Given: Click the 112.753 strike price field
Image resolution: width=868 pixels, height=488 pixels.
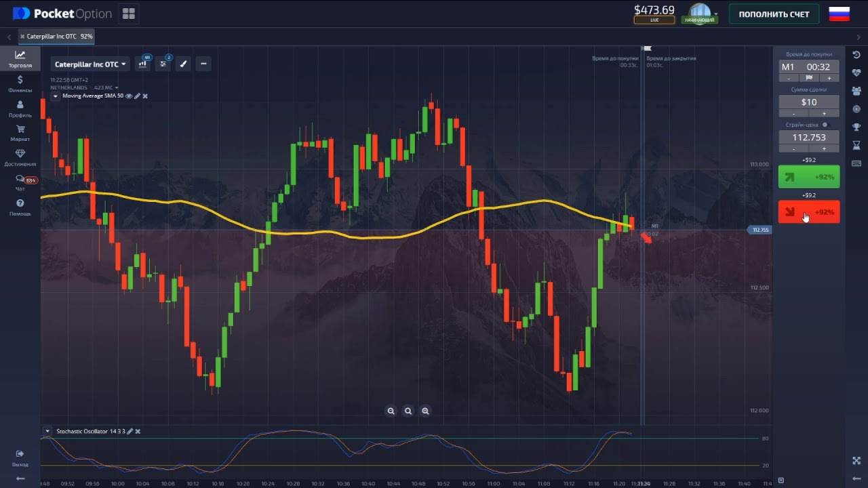Looking at the screenshot, I should coord(809,137).
